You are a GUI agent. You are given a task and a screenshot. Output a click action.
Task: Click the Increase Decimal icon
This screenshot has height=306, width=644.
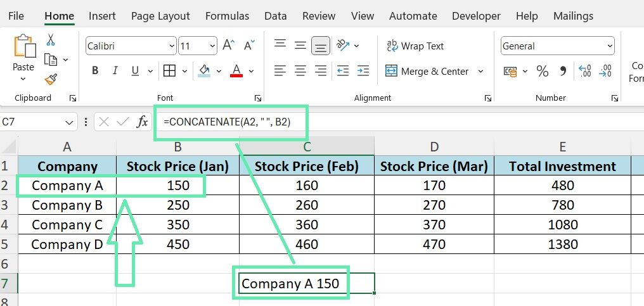[x=584, y=71]
